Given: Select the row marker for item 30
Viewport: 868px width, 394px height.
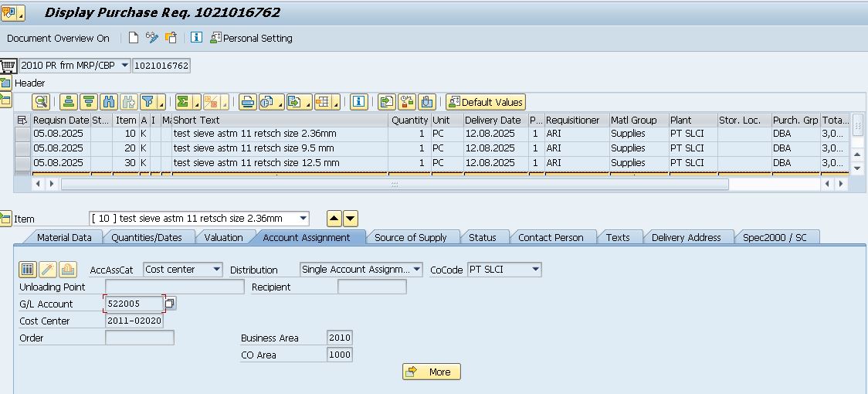Looking at the screenshot, I should [x=22, y=163].
